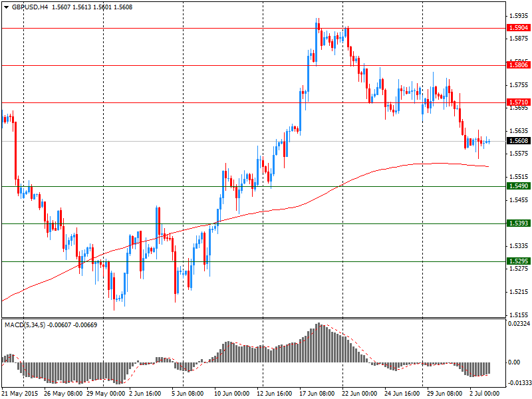This screenshot has height=399, width=532.
Task: Click the MACD scale value 0.02324
Action: (x=519, y=324)
